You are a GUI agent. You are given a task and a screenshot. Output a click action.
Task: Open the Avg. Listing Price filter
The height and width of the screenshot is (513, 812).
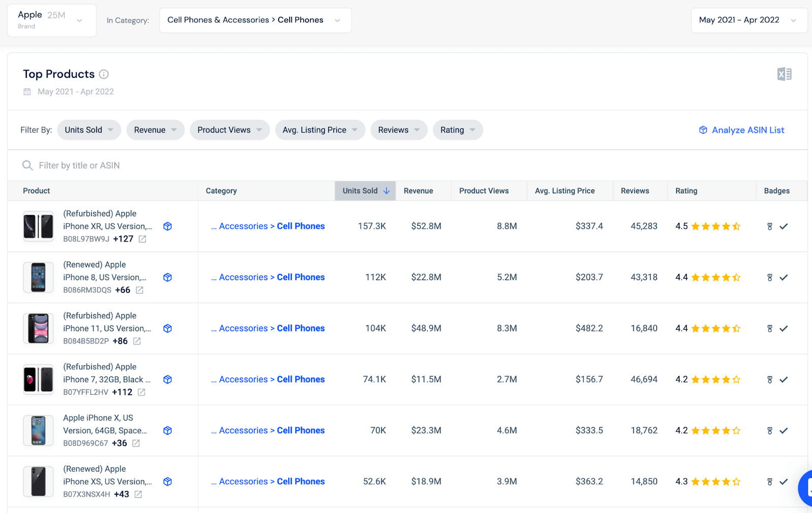click(320, 130)
